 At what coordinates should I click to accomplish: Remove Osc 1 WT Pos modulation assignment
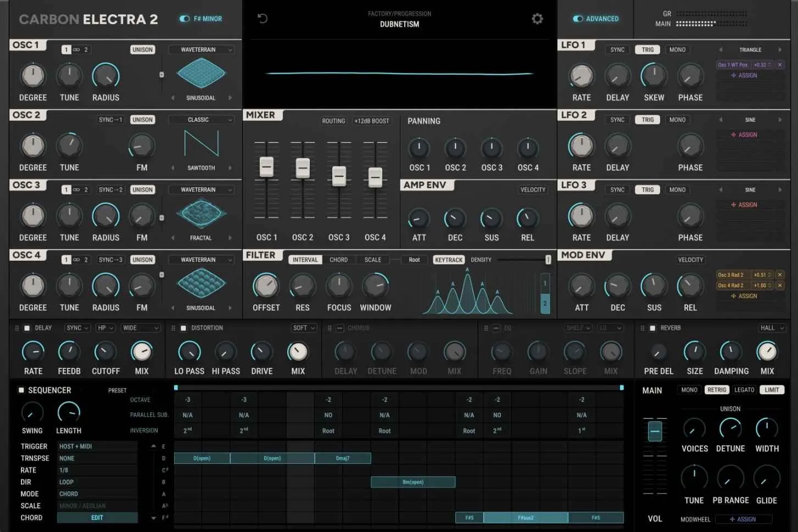point(779,65)
